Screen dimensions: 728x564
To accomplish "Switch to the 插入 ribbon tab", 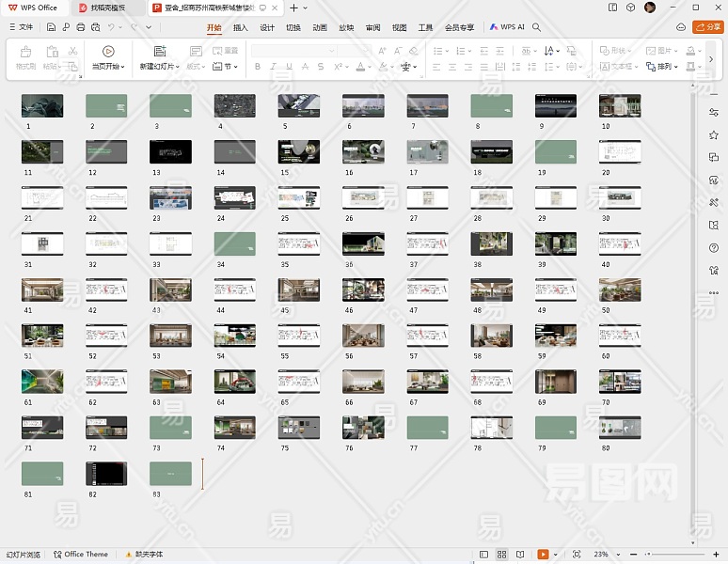I will (x=241, y=27).
